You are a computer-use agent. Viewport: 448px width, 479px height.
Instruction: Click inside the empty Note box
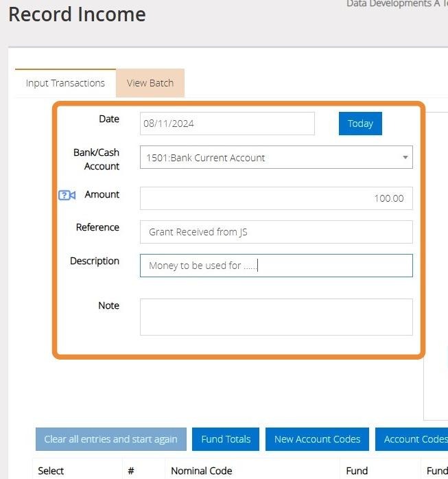276,317
